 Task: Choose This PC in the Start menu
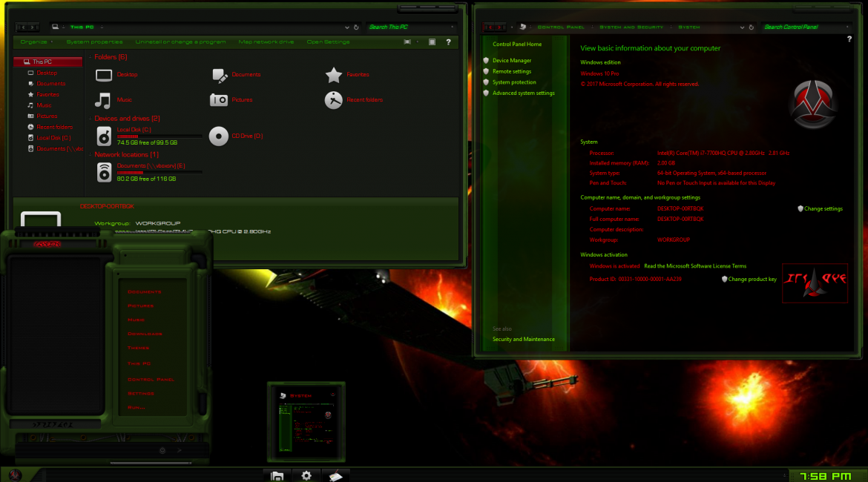point(139,363)
